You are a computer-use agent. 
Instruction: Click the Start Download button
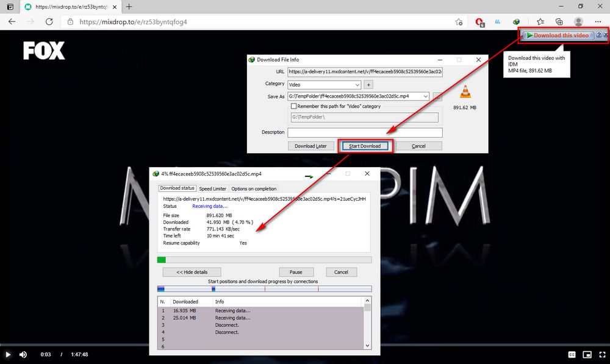coord(365,146)
